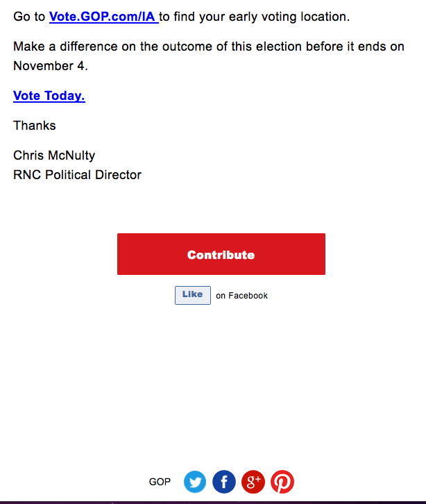The width and height of the screenshot is (426, 504).
Task: Open the GOP Twitter bird icon
Action: (x=195, y=482)
